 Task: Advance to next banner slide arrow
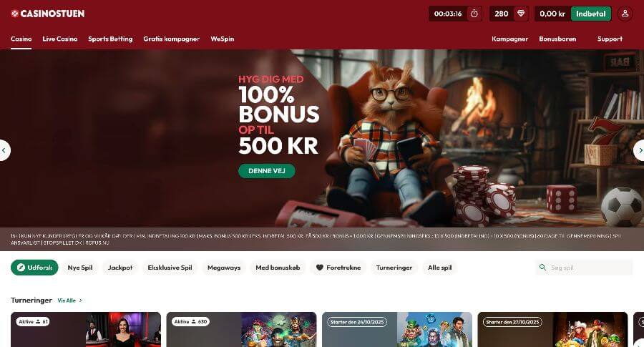tap(640, 150)
